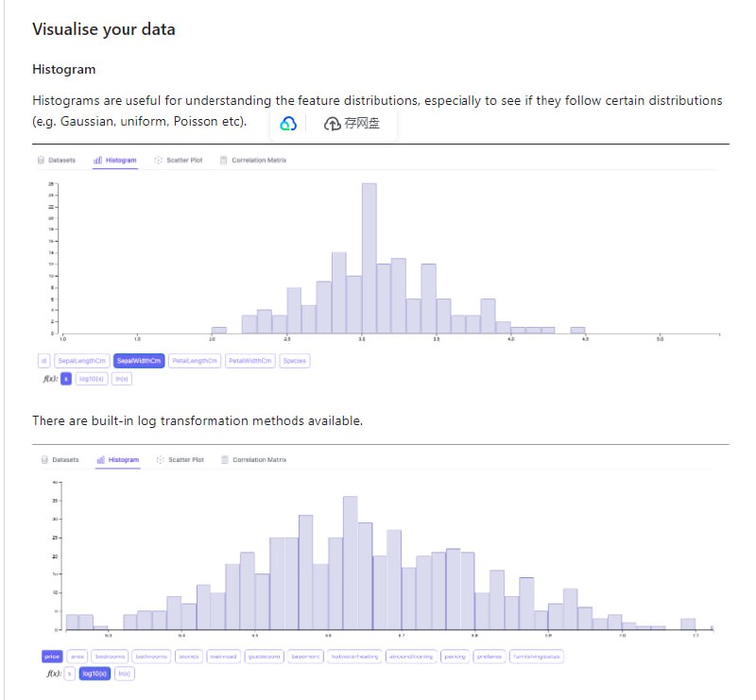Open Histogram tab in upper chart
The width and height of the screenshot is (756, 700).
point(115,161)
